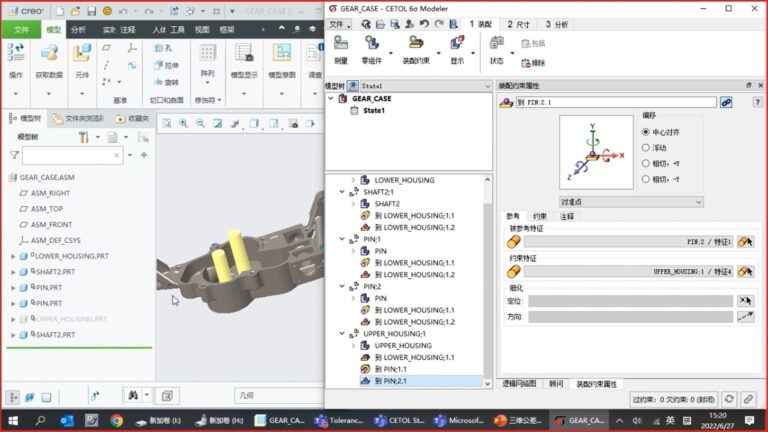Switch to the 2 尺寸 dimension tab
Screen dimensions: 768x432
point(518,24)
